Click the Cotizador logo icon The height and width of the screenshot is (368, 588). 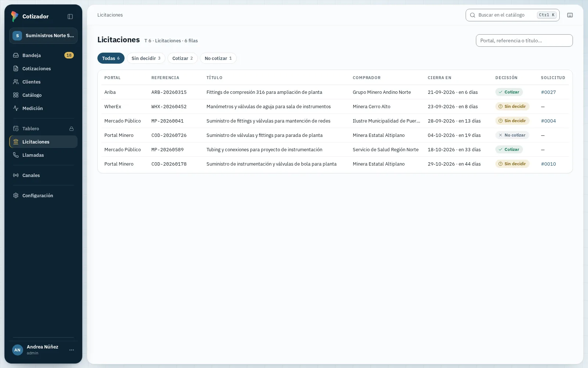tap(15, 16)
